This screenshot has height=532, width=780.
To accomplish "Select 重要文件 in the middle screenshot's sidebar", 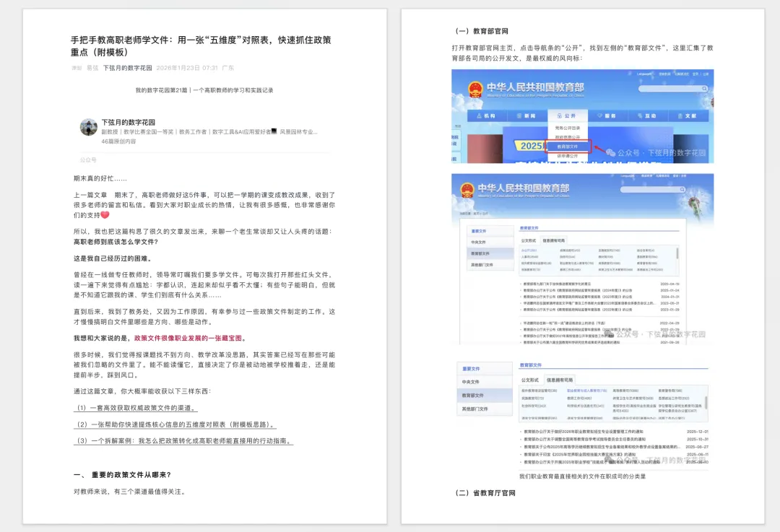I will point(490,231).
